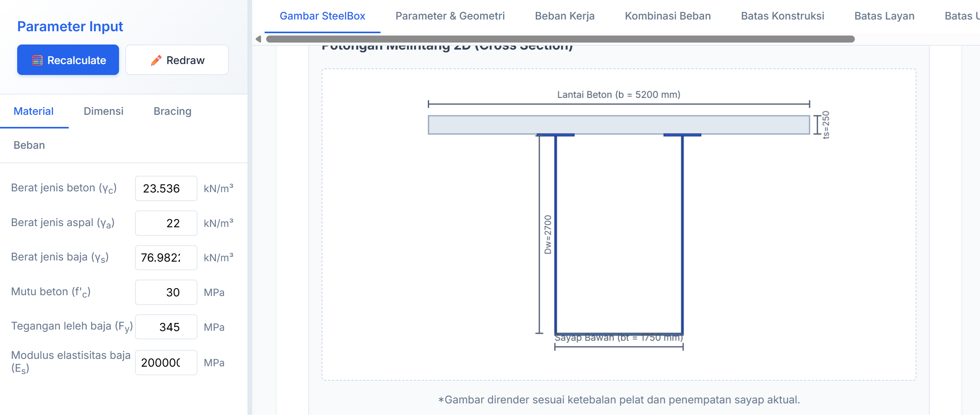Select the Batas Layan tab
The width and height of the screenshot is (980, 419).
(884, 16)
